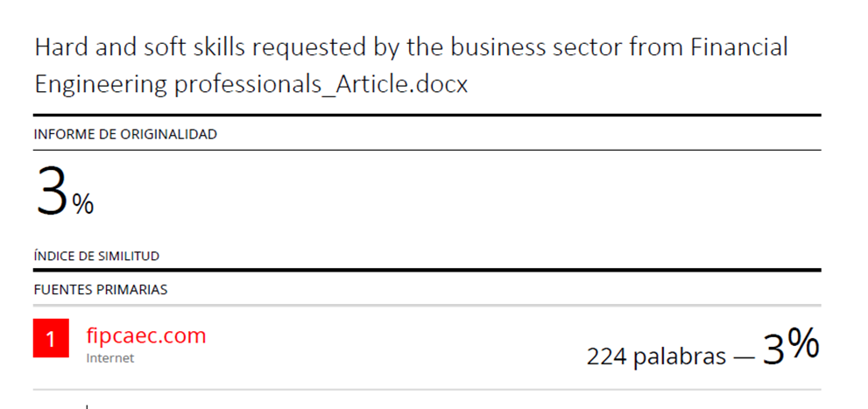Screen dimensions: 868x409
Task: Click the 'FUENTES PRIMARIAS' section heading
Action: click(101, 288)
